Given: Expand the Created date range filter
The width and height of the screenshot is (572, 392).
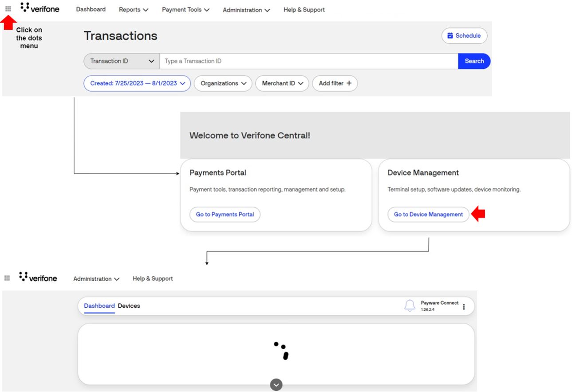Looking at the screenshot, I should [x=137, y=83].
